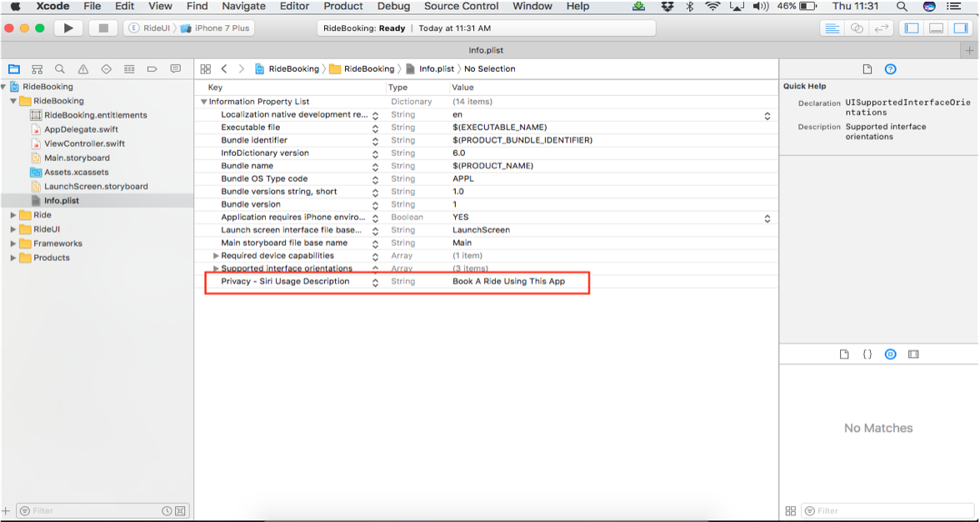Open the Debug navigator icon
Image resolution: width=980 pixels, height=522 pixels.
129,68
